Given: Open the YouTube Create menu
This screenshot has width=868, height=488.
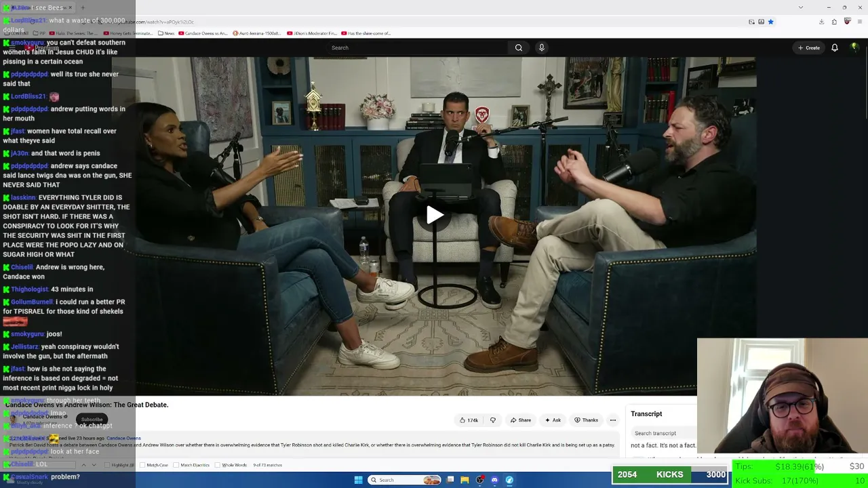Looking at the screenshot, I should 809,47.
